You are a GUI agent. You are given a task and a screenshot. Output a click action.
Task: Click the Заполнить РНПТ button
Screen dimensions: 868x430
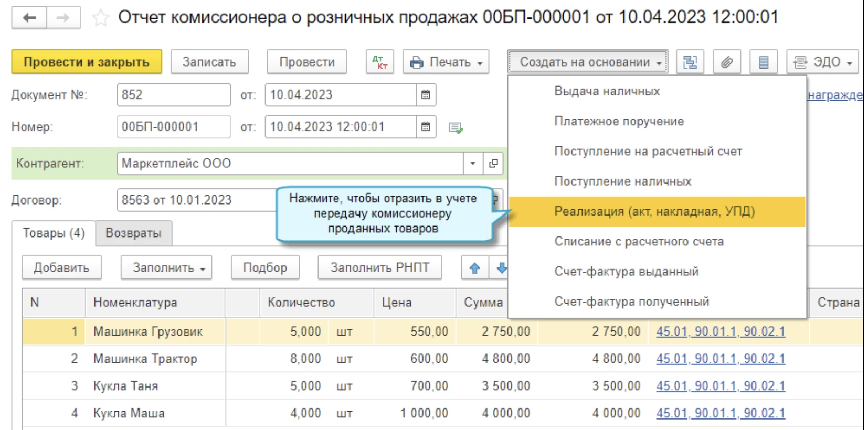click(x=379, y=268)
